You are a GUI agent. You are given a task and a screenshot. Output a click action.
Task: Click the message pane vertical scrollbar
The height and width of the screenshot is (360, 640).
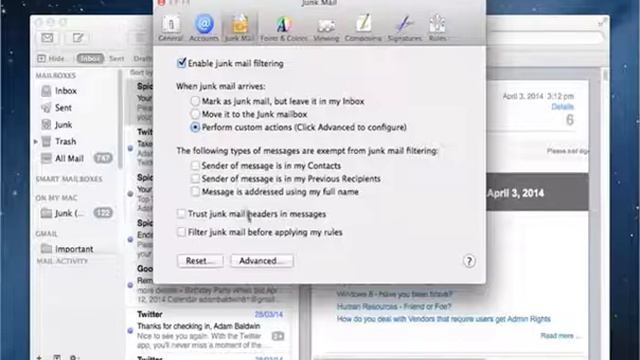605,76
